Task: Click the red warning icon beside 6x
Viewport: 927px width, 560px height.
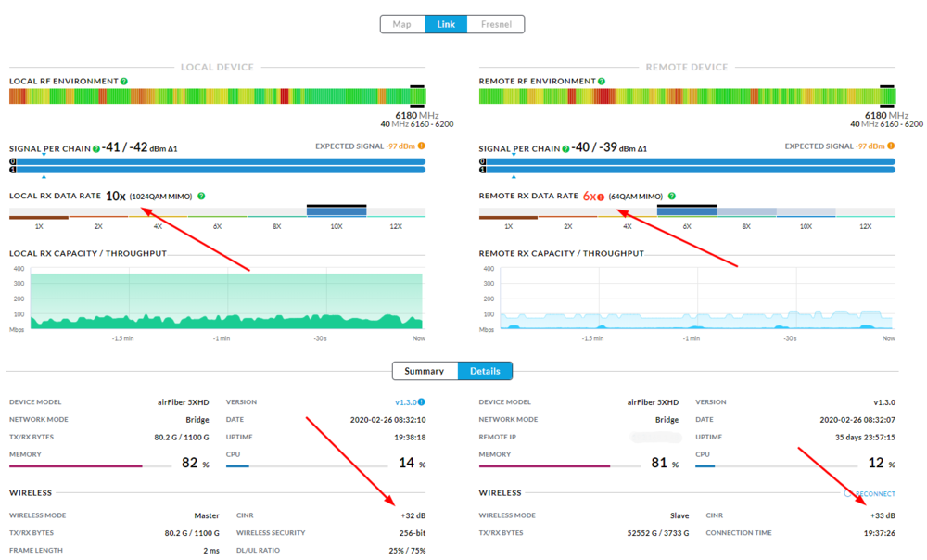Action: point(601,197)
